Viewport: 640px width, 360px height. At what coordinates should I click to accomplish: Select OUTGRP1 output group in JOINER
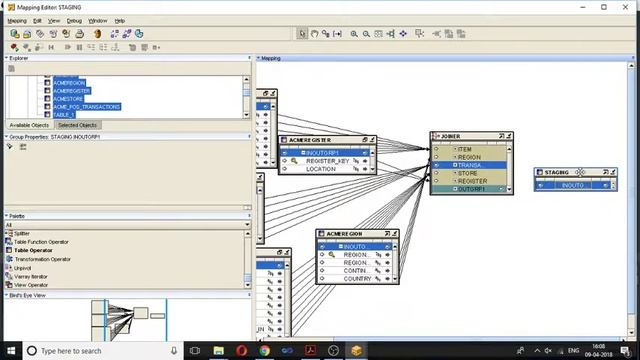(469, 189)
